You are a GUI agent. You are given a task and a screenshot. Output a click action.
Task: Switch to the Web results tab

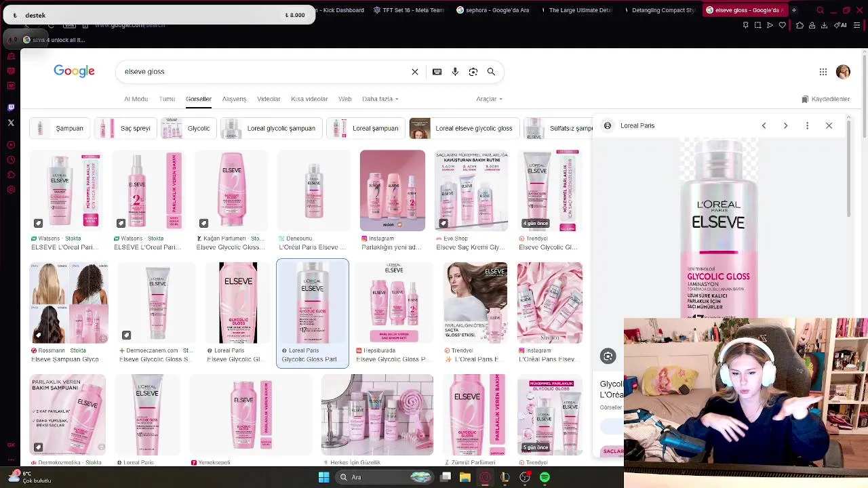345,99
